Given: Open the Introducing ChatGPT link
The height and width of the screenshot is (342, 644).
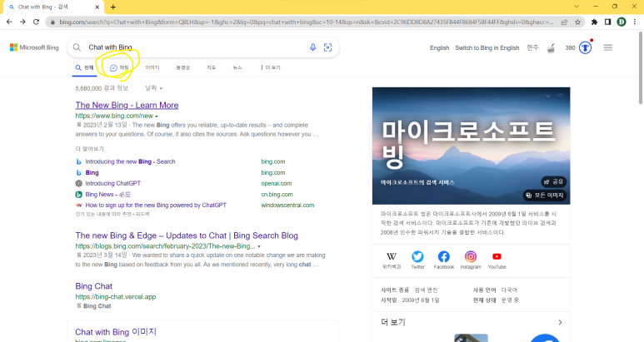Looking at the screenshot, I should coord(113,183).
